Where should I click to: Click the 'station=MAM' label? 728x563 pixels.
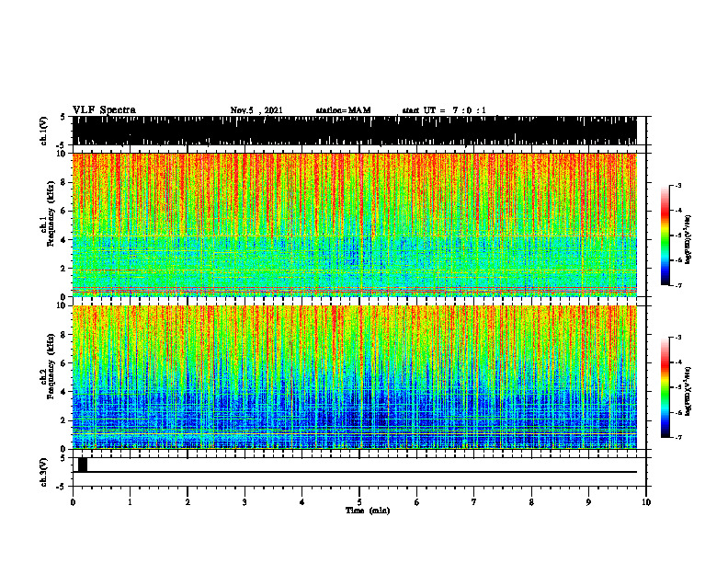[x=343, y=110]
